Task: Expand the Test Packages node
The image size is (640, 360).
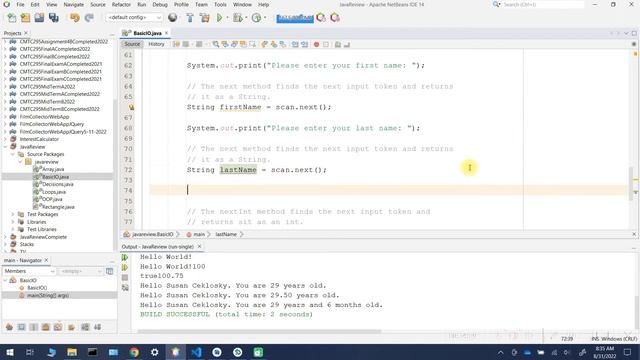Action: point(13,214)
